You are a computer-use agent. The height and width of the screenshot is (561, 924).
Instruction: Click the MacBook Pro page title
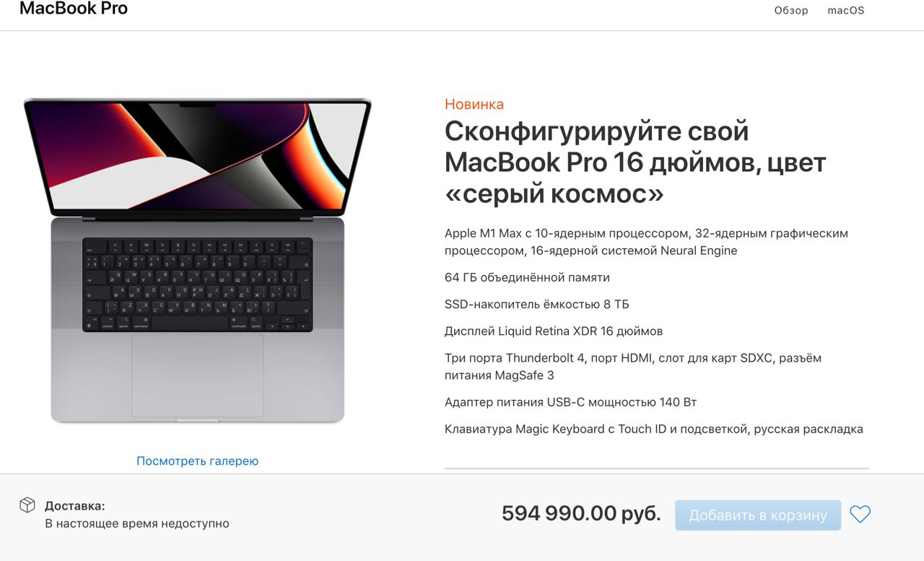[74, 9]
